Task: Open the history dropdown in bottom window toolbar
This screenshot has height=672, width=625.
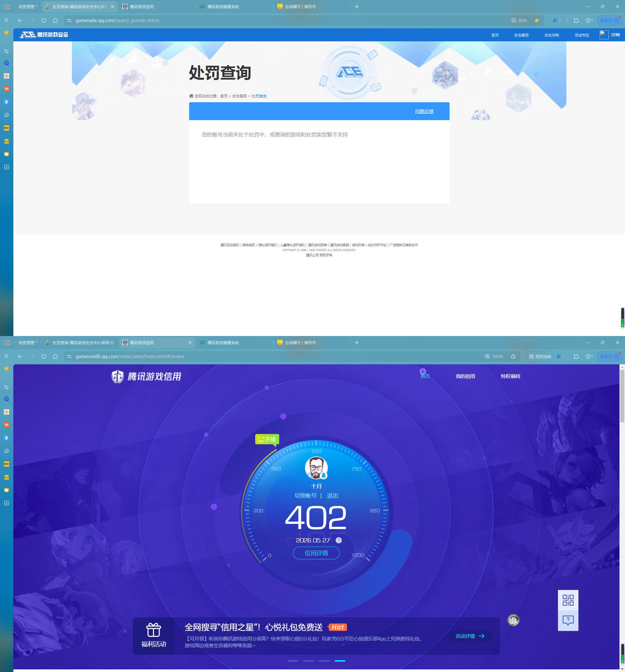Action: click(589, 357)
